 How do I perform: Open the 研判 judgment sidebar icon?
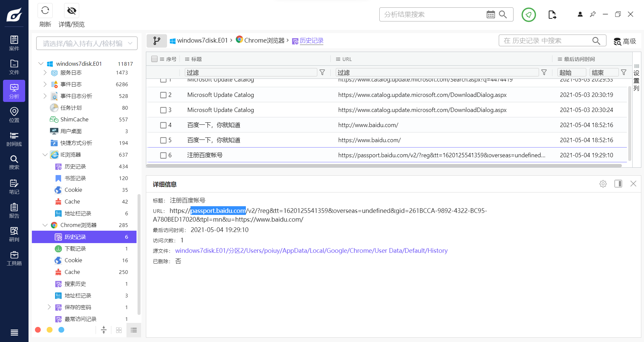[x=14, y=234]
